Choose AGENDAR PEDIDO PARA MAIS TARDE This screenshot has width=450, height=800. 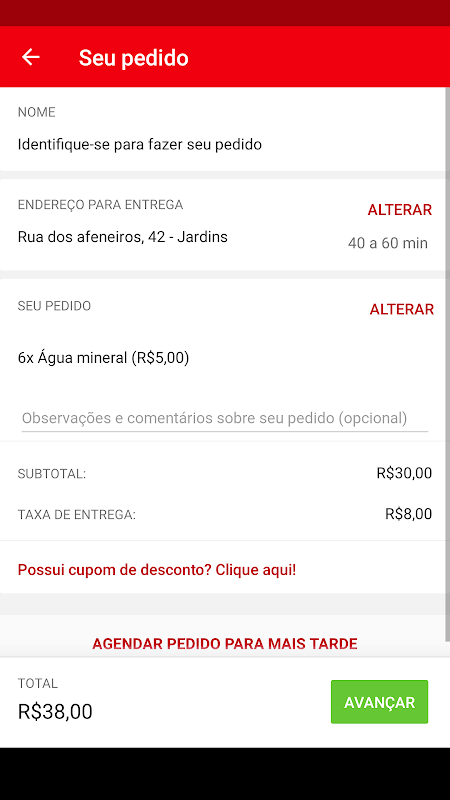coord(224,643)
